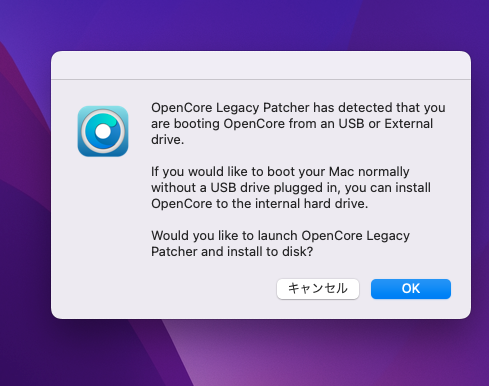489x386 pixels.
Task: Click the white center dot of the app icon
Action: 103,132
